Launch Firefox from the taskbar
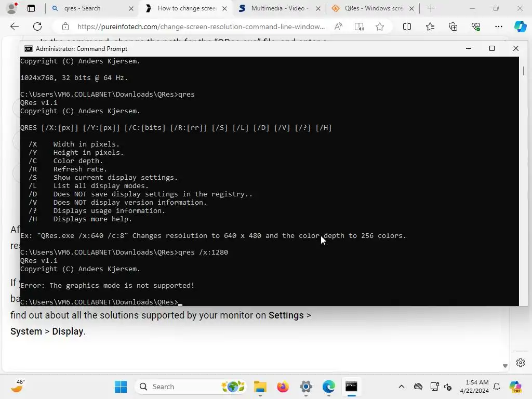Screen dimensions: 532x399 [x=283, y=387]
